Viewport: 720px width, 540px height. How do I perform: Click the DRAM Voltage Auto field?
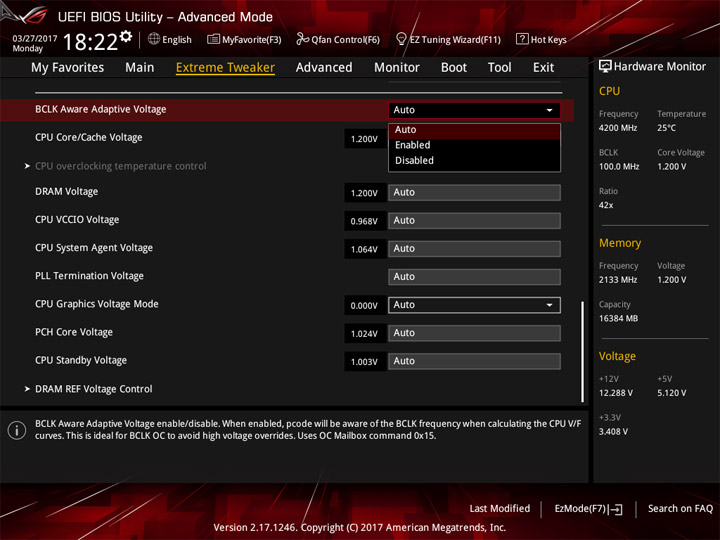[474, 192]
